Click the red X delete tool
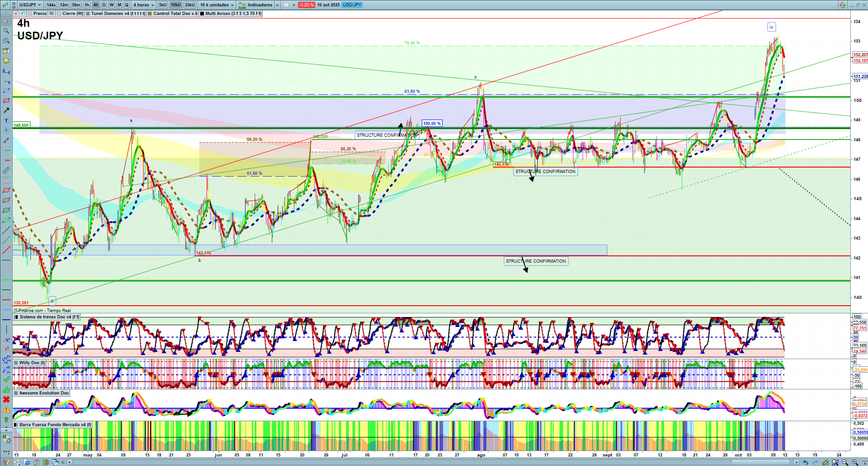Image resolution: width=868 pixels, height=466 pixels. (6, 399)
